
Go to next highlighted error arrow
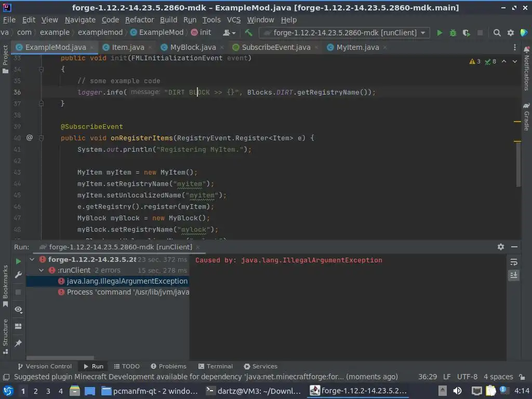pos(515,61)
